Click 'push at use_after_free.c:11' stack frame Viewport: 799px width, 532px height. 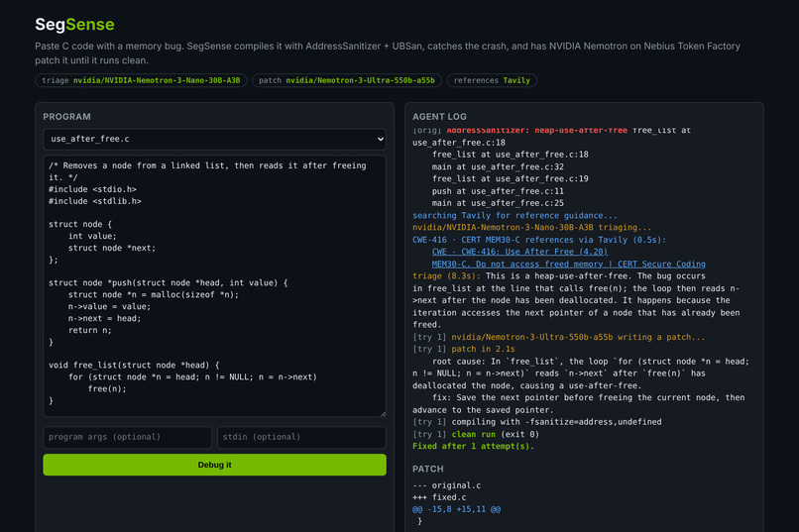(498, 191)
